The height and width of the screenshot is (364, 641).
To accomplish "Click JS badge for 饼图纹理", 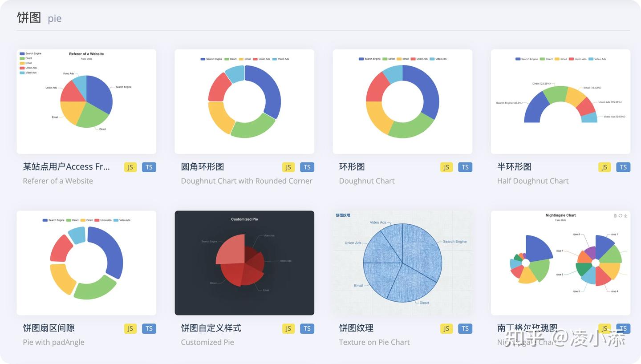I will pyautogui.click(x=446, y=329).
